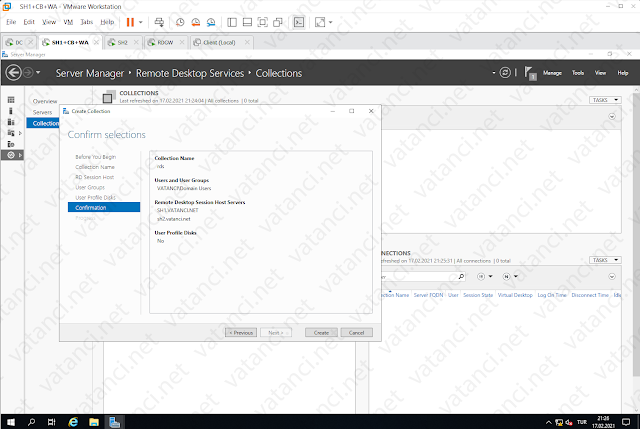The width and height of the screenshot is (640, 429).
Task: Pause the virtual machine with the orange pause icon
Action: pyautogui.click(x=130, y=22)
